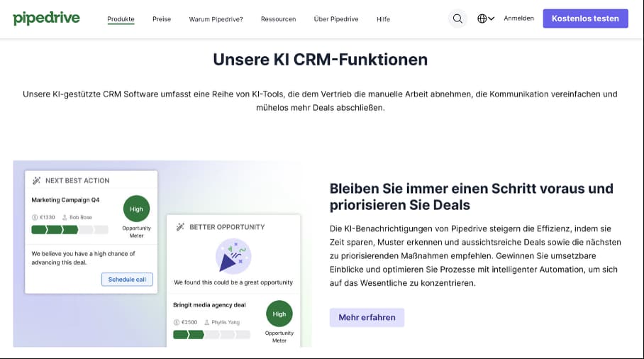Click the €1330 deal value
This screenshot has height=359, width=644.
pyautogui.click(x=48, y=217)
